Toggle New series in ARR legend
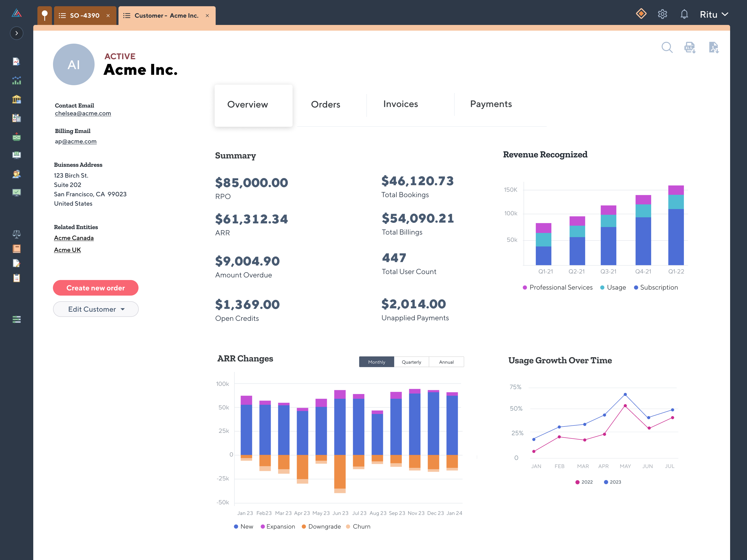This screenshot has height=560, width=747. 243,526
